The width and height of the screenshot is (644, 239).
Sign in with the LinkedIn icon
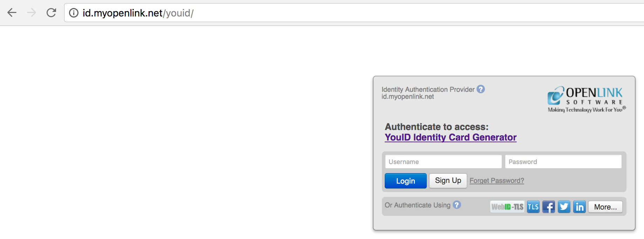579,207
